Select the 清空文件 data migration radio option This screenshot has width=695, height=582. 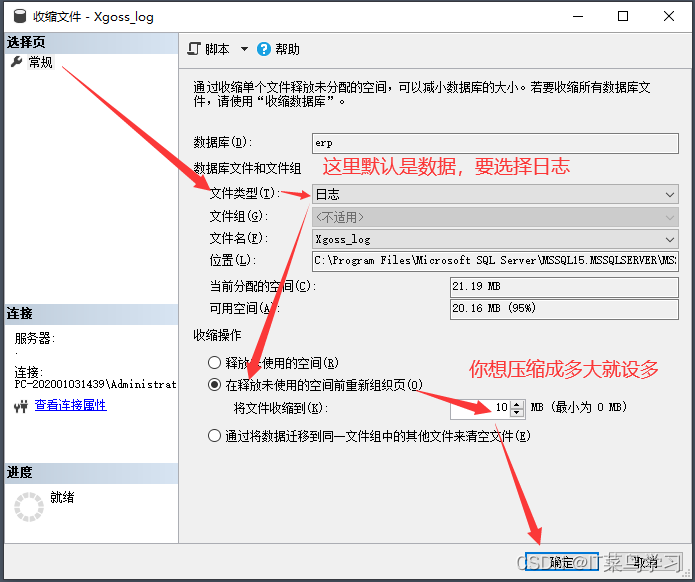click(214, 435)
